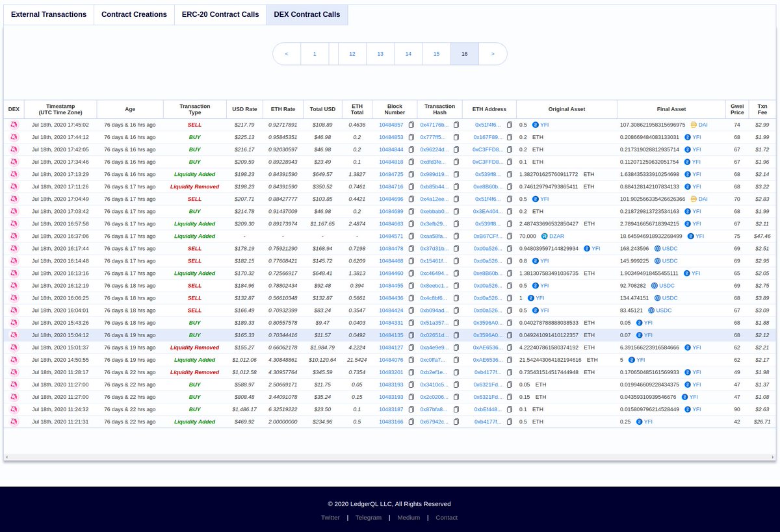Click copy icon beside address 0xbEf448...

pos(510,409)
